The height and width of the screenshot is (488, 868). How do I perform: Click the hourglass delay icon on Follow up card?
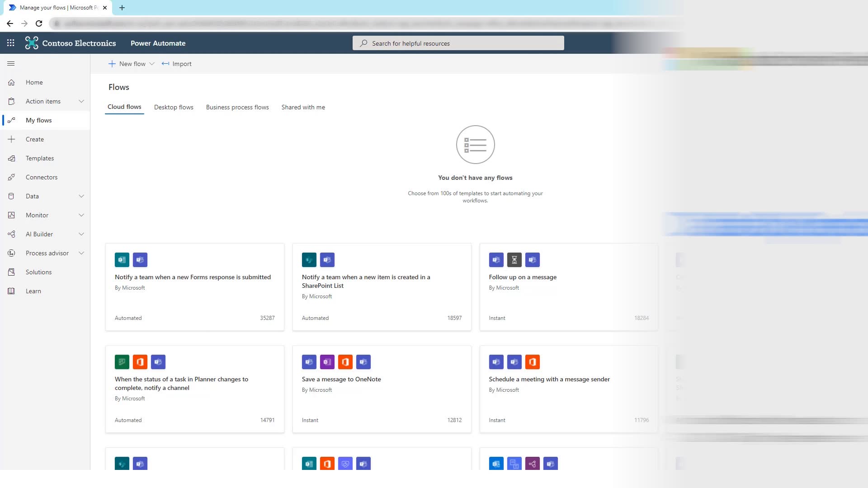[514, 260]
